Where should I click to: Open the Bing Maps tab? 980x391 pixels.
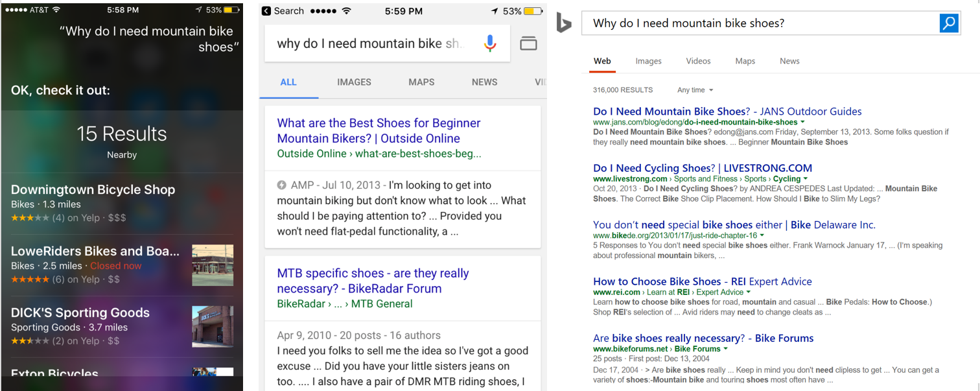click(x=745, y=61)
